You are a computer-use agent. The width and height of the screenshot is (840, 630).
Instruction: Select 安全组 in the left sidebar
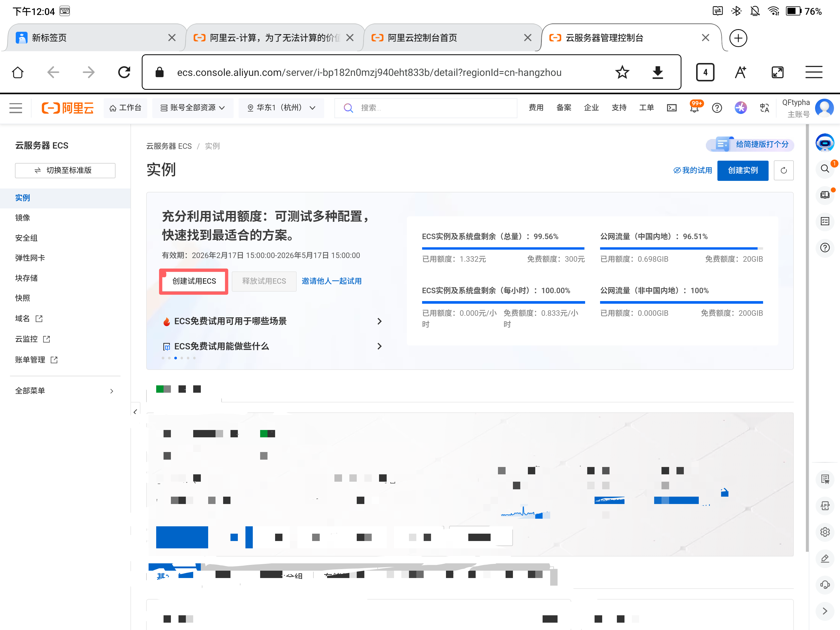[x=26, y=238]
